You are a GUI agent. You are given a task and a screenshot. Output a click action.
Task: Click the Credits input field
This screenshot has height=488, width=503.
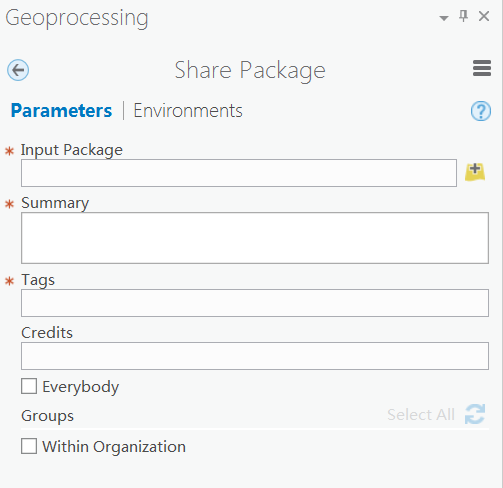[x=255, y=356]
